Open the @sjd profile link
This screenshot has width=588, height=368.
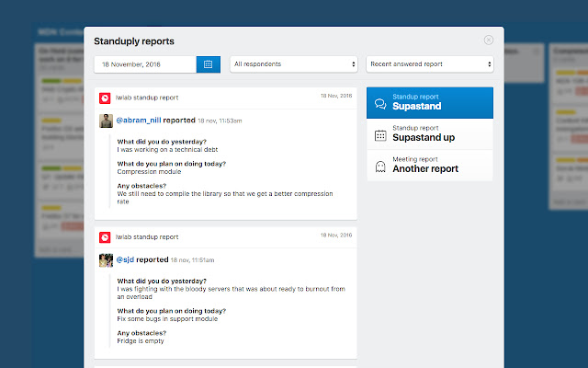tap(125, 259)
